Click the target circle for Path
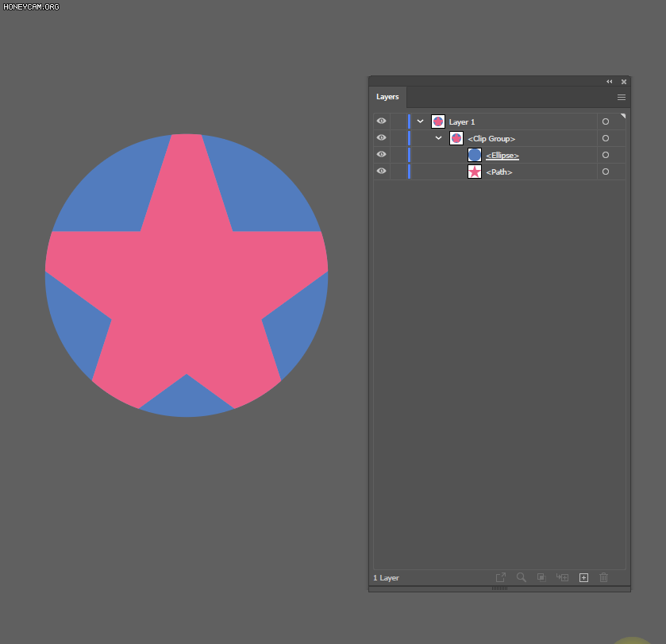 point(606,172)
